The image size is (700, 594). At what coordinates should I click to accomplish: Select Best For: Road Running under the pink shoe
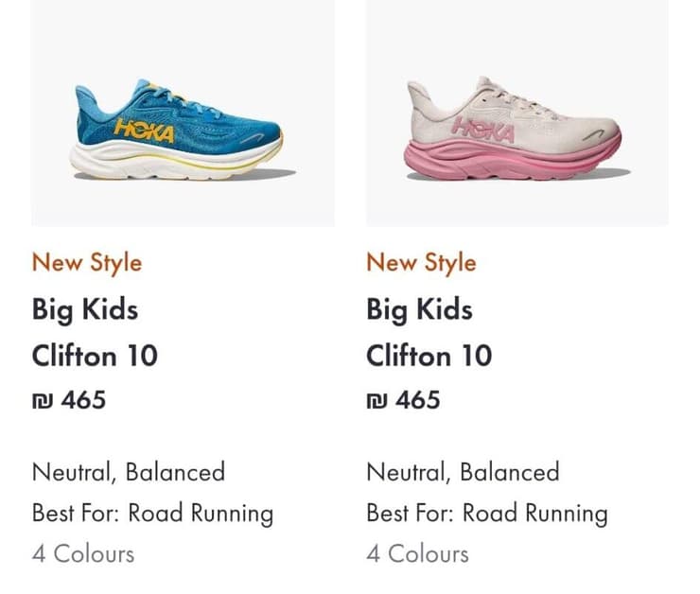[486, 514]
